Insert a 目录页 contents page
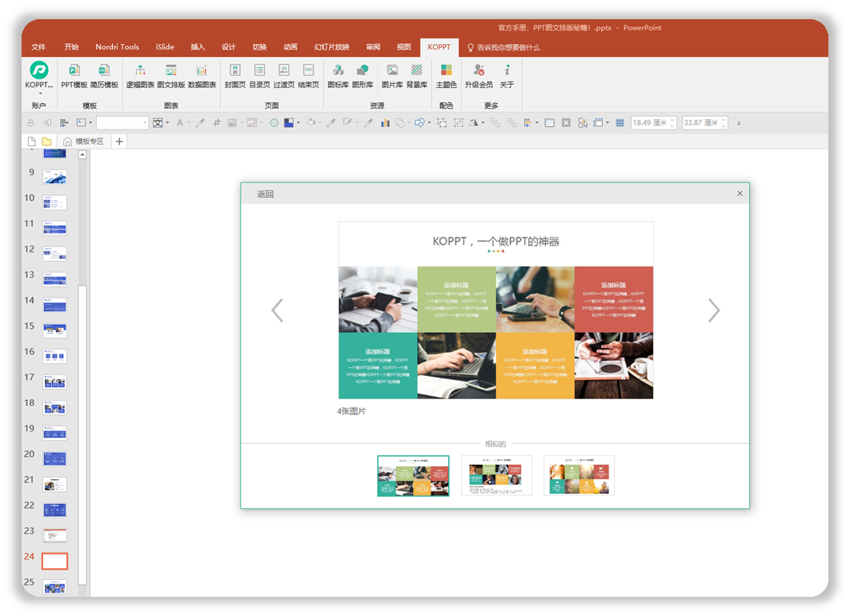 tap(259, 76)
